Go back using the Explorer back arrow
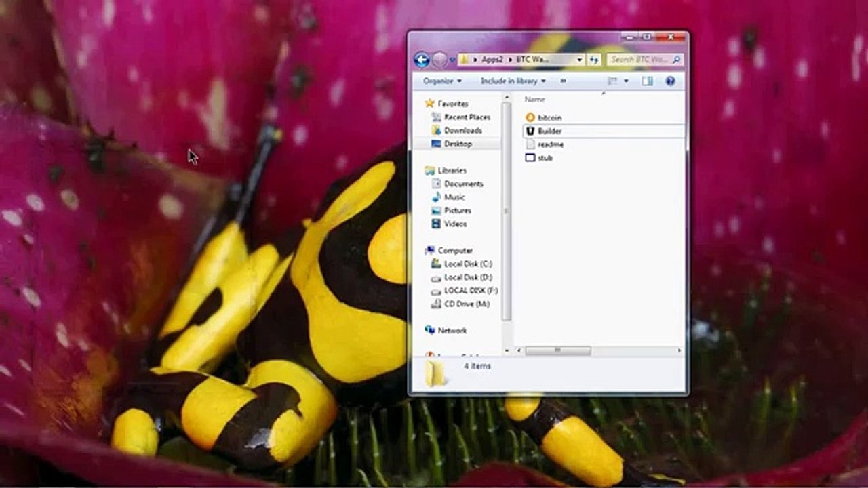Image resolution: width=868 pixels, height=488 pixels. click(421, 60)
